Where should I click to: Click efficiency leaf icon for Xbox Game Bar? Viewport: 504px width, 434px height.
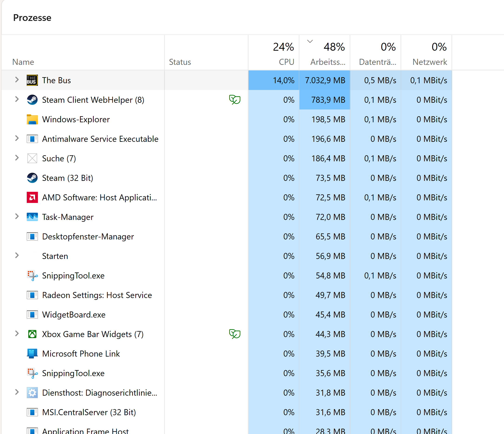coord(235,334)
